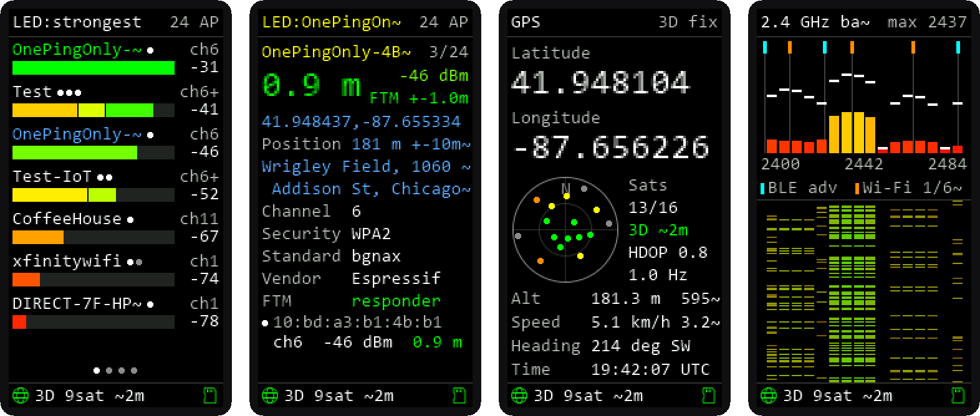Click the 2.4 GHz ba~ header
This screenshot has width=980, height=416.
[x=815, y=22]
